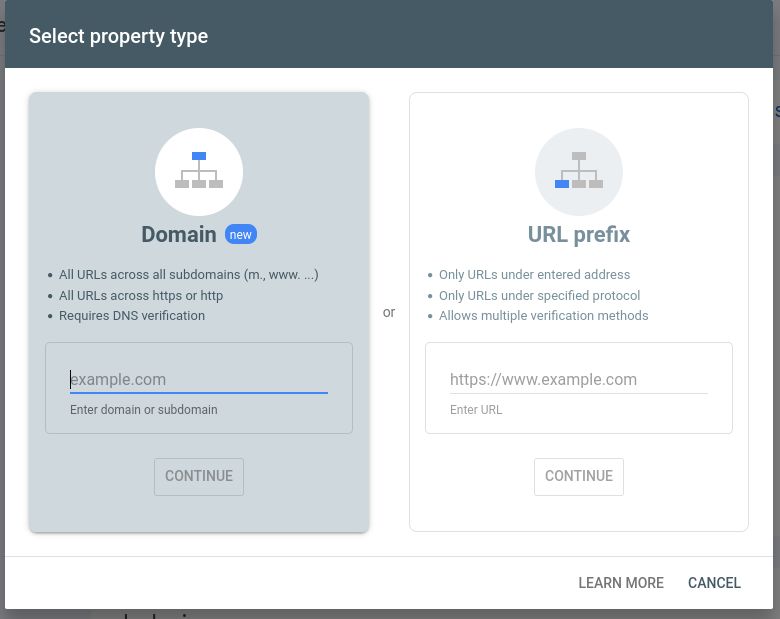Click "Requires DNS verification" bullet text

[132, 315]
